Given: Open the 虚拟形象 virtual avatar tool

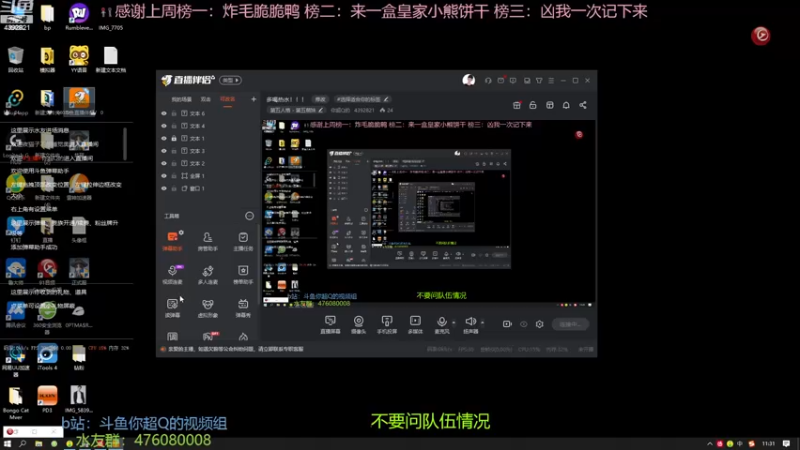Looking at the screenshot, I should [x=208, y=308].
